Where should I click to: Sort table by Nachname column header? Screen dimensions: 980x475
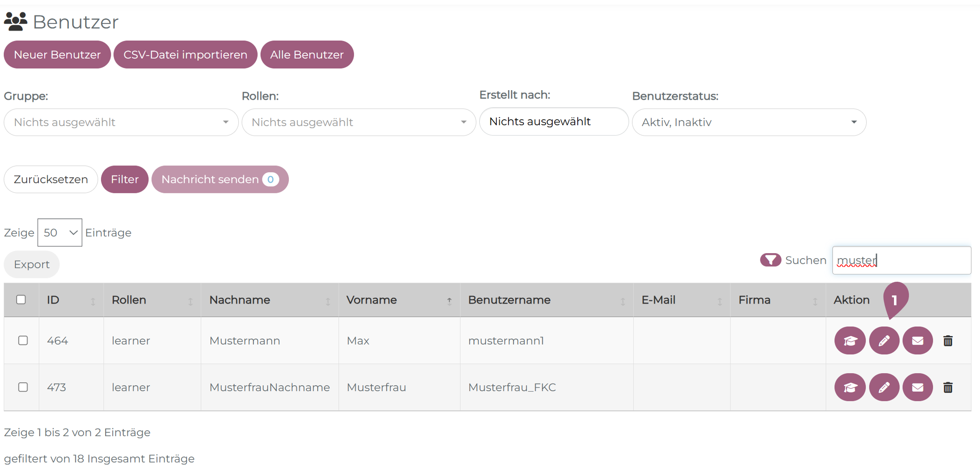[x=240, y=300]
